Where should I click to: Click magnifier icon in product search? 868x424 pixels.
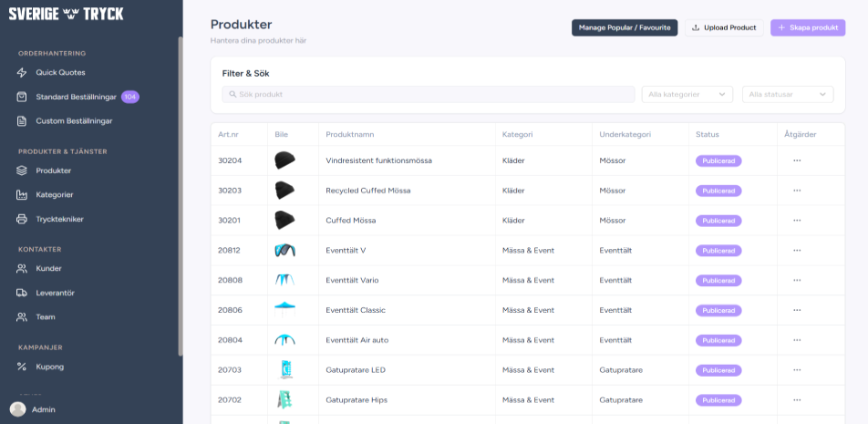(x=232, y=94)
